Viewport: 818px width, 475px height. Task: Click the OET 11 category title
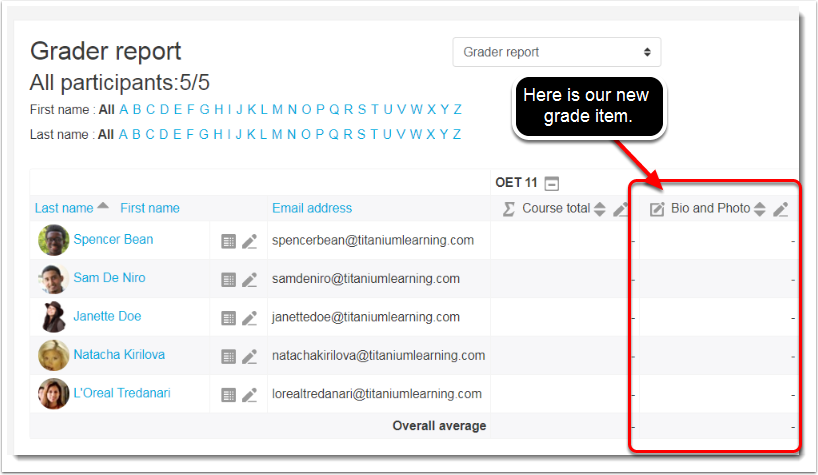516,182
